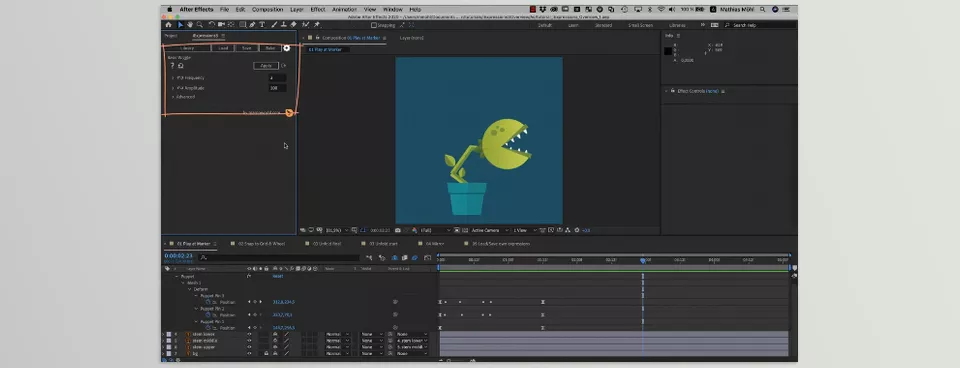Select the Small Screen workspace
Viewport: 960px width, 368px height.
tap(640, 25)
